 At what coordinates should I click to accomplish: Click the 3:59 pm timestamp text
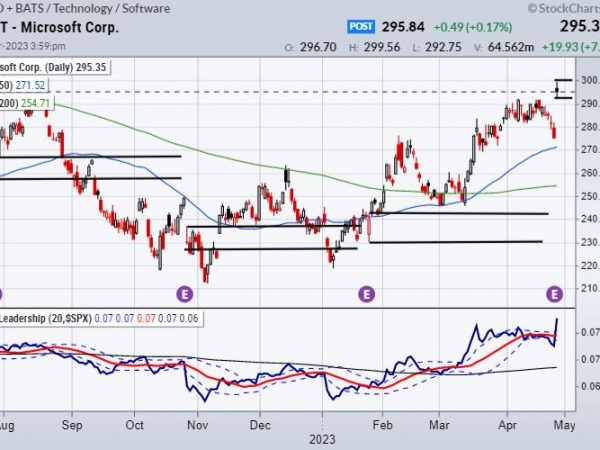pos(48,46)
